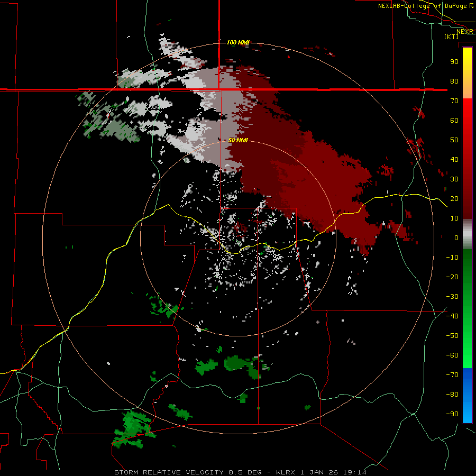Click the blue bottom segment of the color bar
The height and width of the screenshot is (476, 476).
467,396
